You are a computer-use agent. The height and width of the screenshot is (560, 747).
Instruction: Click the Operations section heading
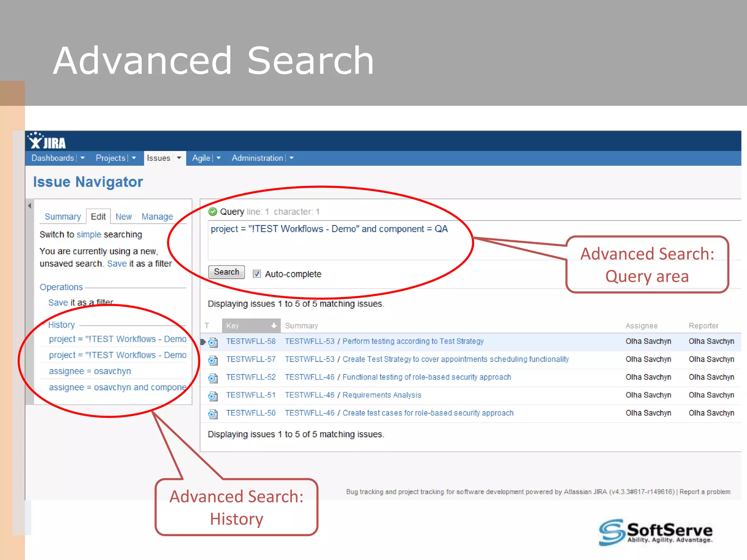61,287
